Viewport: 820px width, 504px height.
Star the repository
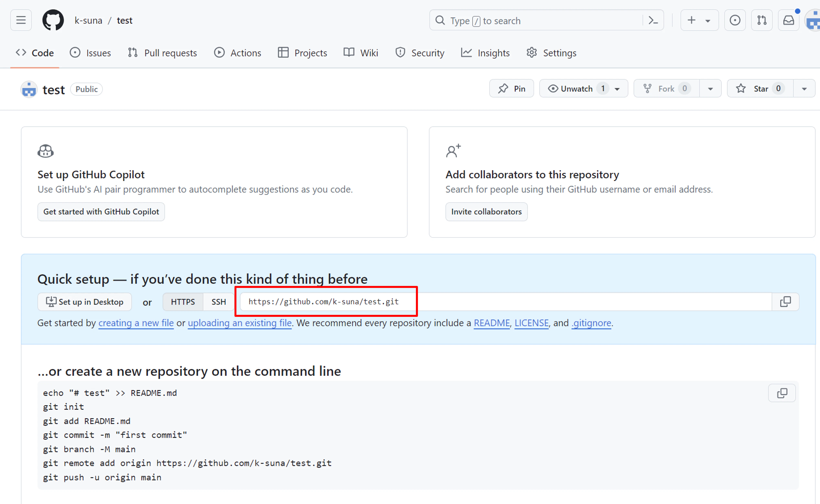[760, 89]
